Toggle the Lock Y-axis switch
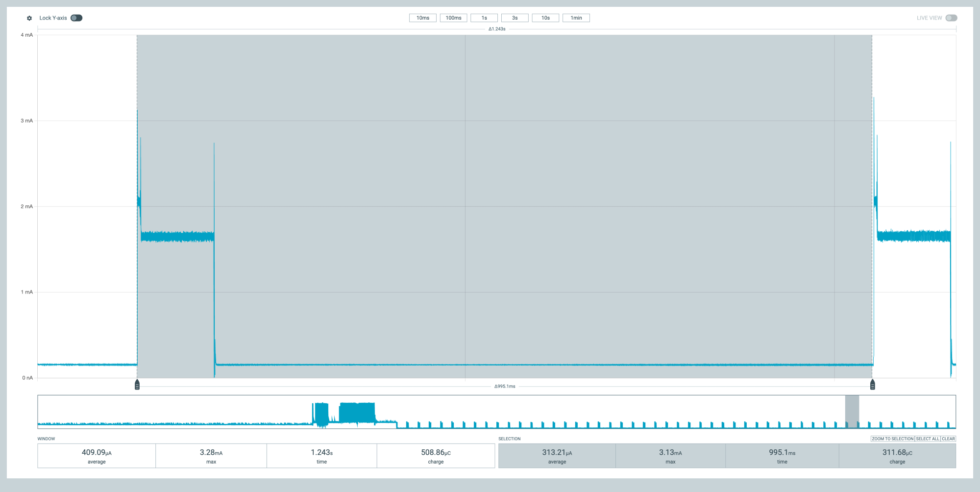 [x=76, y=18]
